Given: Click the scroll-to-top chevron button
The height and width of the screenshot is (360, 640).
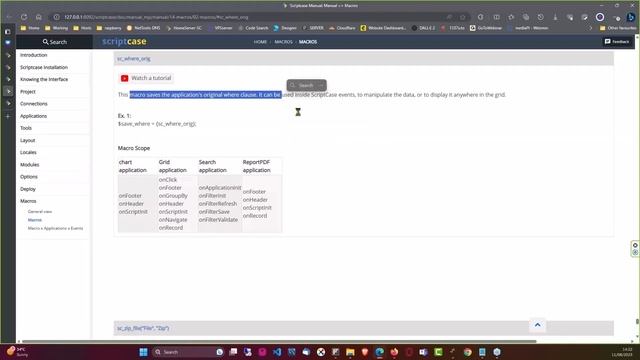Looking at the screenshot, I should 538,325.
